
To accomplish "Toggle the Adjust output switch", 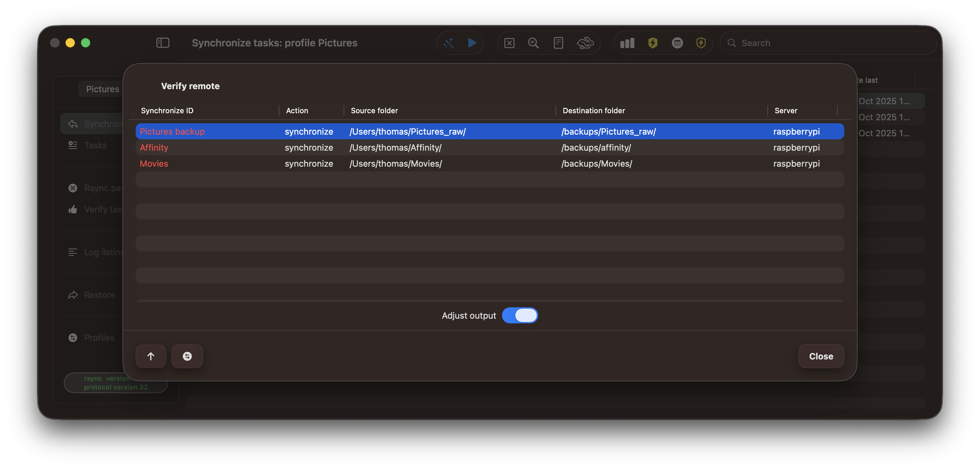I will pos(520,315).
